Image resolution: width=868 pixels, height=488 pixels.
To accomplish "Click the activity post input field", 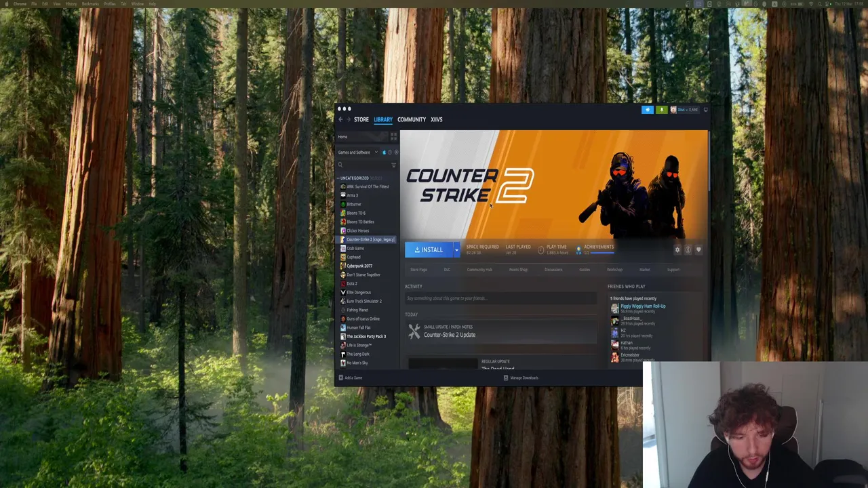I will click(500, 298).
